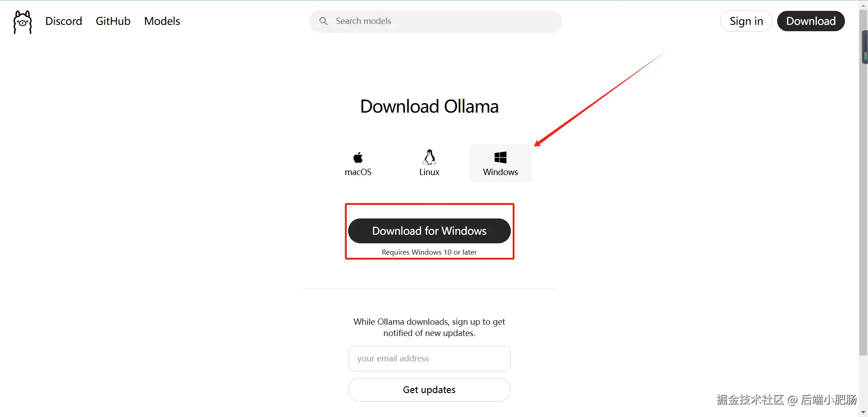Screen dimensions: 868x417
Task: Select the Linux penguin icon
Action: (429, 157)
